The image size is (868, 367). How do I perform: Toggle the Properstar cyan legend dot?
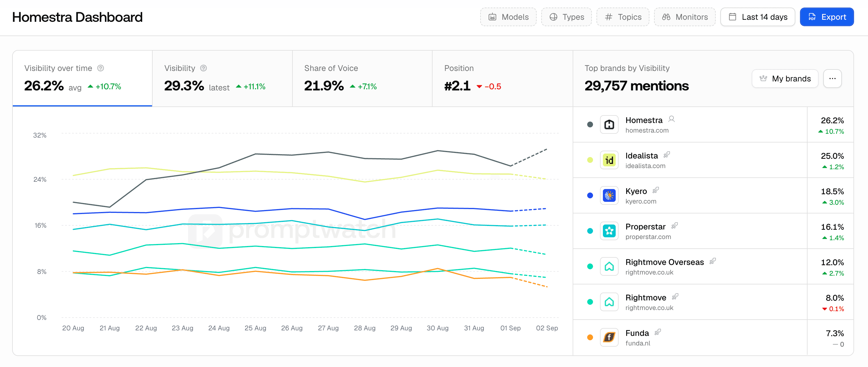click(590, 231)
